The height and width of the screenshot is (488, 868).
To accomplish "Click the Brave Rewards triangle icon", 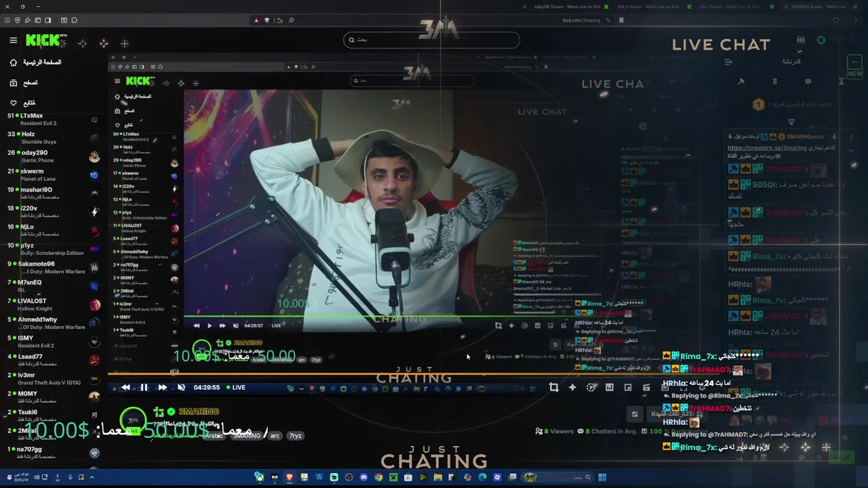I will pos(256,20).
